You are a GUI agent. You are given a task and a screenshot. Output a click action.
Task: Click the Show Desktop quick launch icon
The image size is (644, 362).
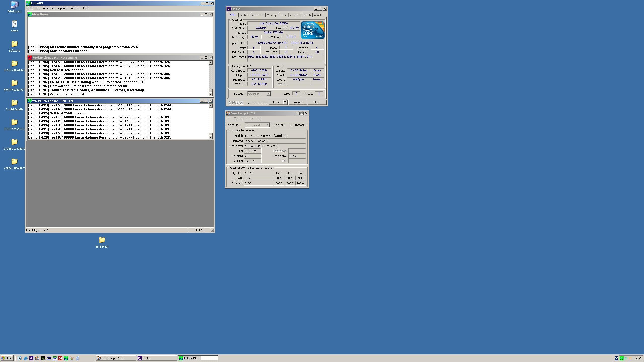coord(20,358)
